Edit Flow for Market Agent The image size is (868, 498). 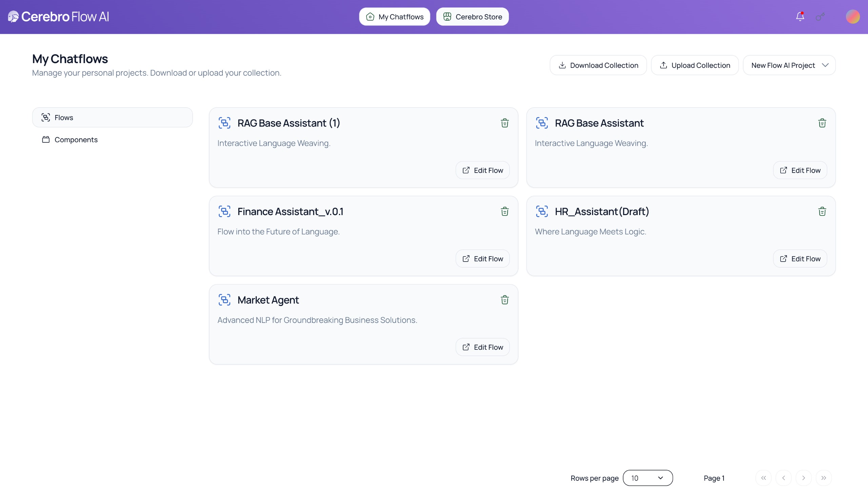[x=482, y=347]
